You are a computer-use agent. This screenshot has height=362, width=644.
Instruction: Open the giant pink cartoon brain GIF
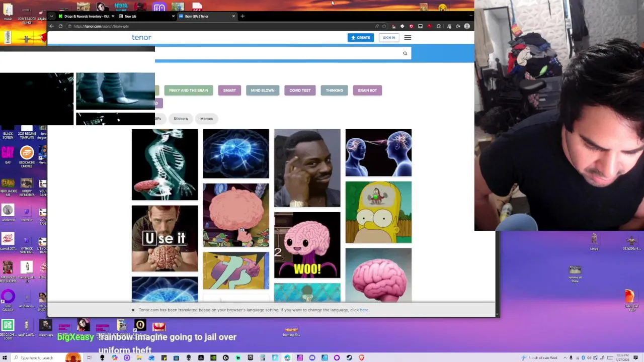pos(236,215)
